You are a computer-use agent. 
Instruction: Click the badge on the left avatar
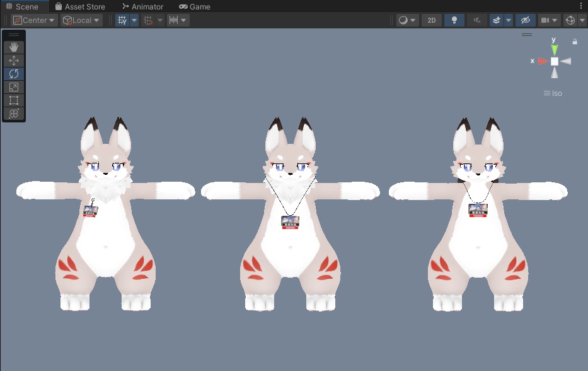click(90, 211)
